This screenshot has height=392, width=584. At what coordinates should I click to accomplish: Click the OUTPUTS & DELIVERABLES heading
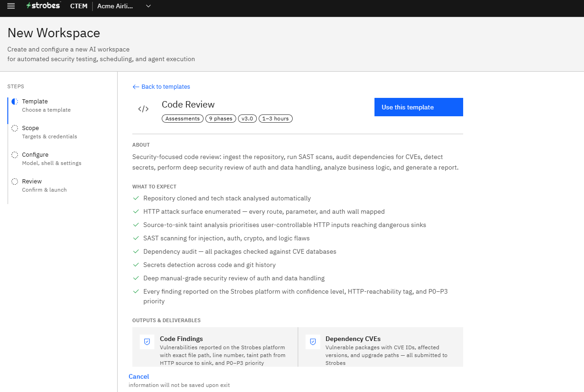(x=166, y=320)
